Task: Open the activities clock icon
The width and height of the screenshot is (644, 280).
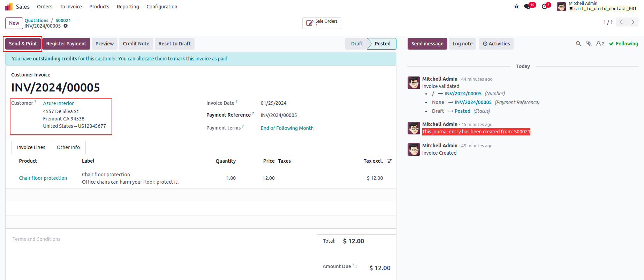Action: (x=544, y=7)
